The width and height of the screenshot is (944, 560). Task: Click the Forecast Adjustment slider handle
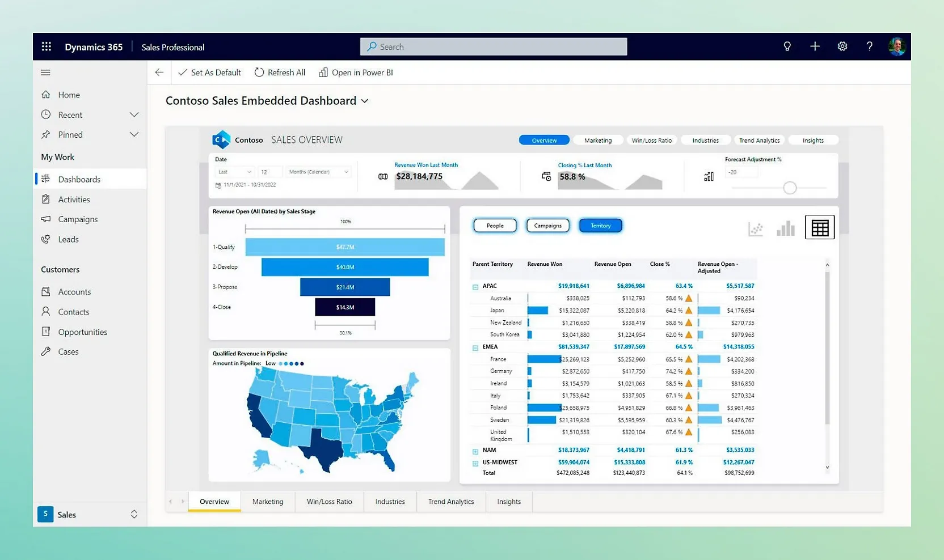click(x=790, y=188)
